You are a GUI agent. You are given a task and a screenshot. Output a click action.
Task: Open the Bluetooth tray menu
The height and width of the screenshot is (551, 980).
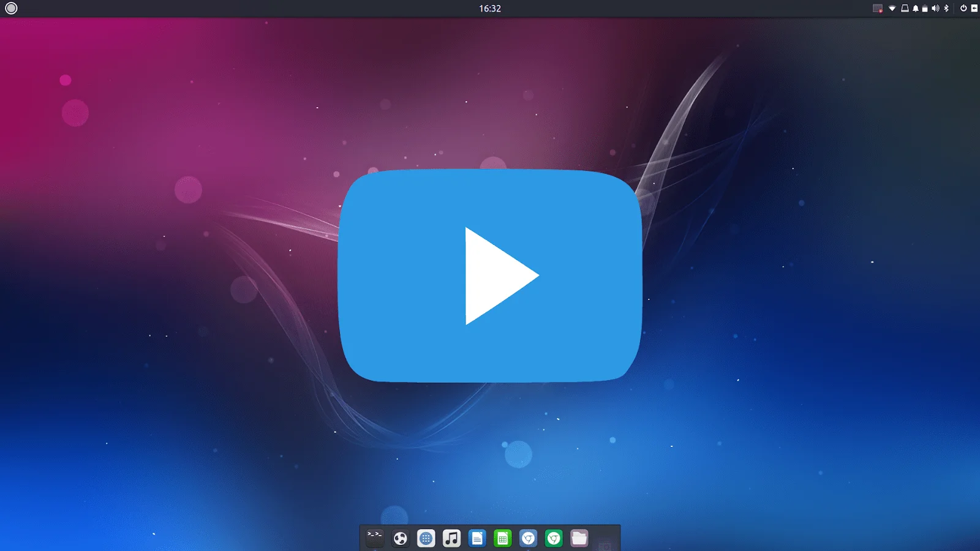click(946, 9)
